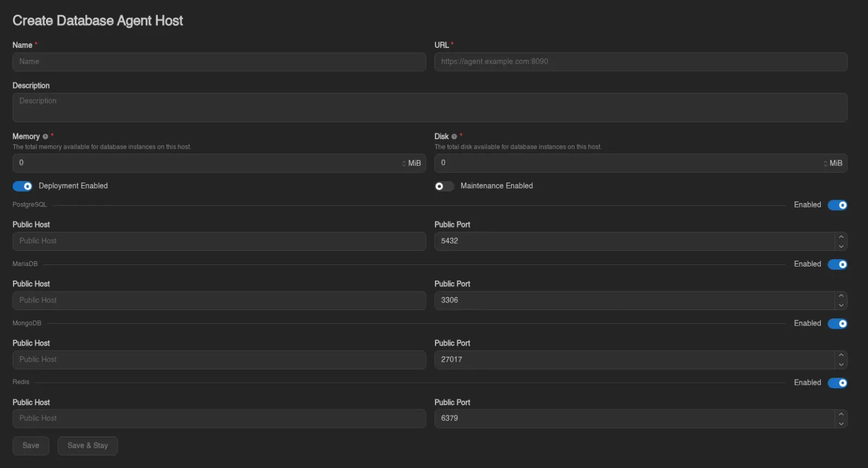Click the total disk available helper text

click(x=518, y=147)
